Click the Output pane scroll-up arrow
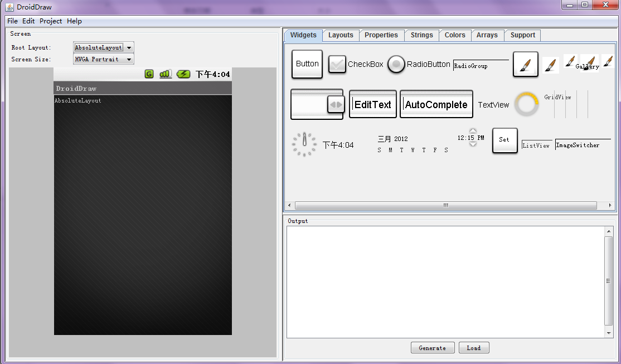The height and width of the screenshot is (364, 621). coord(609,231)
